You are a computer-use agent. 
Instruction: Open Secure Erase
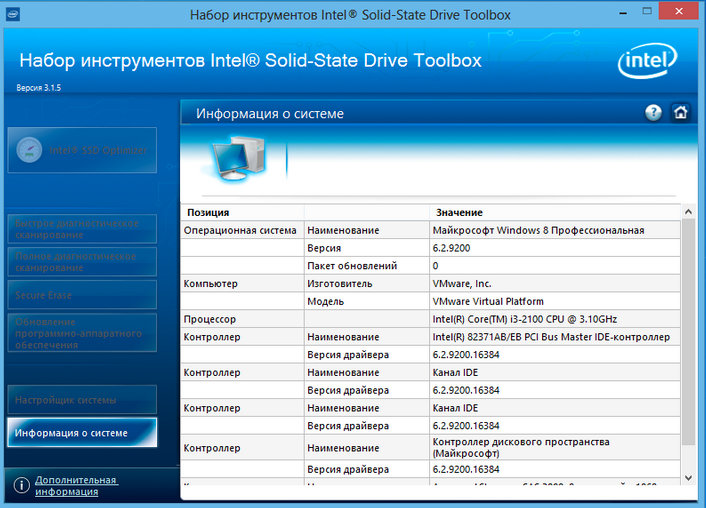(82, 295)
